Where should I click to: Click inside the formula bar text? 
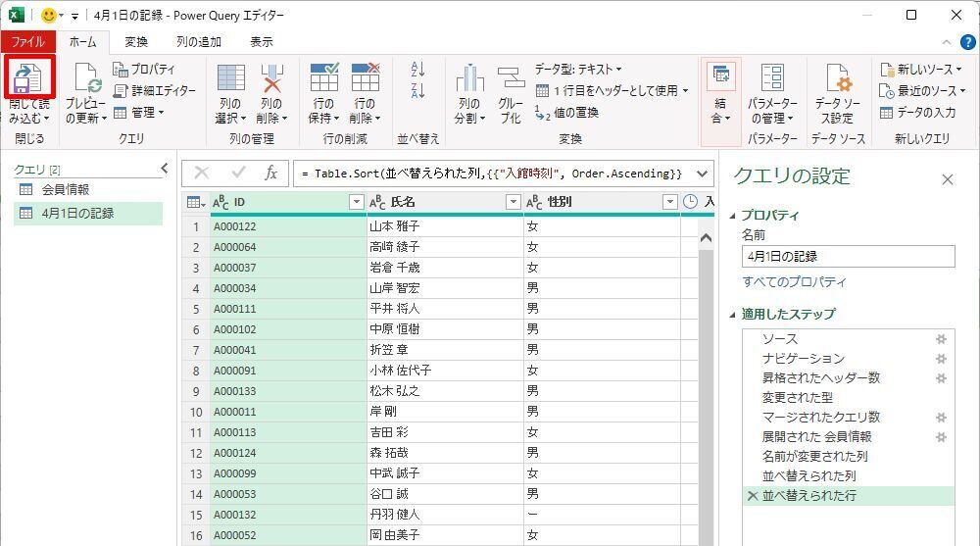coord(491,174)
